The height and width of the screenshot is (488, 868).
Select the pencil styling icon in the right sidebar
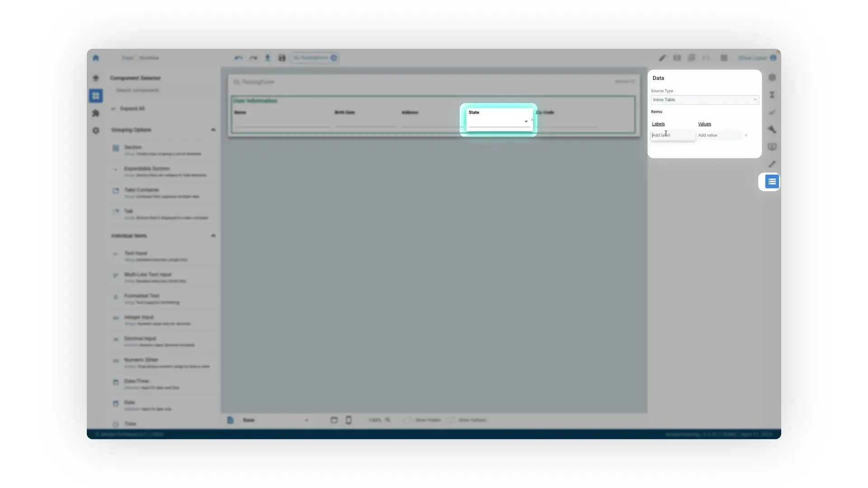pos(772,164)
